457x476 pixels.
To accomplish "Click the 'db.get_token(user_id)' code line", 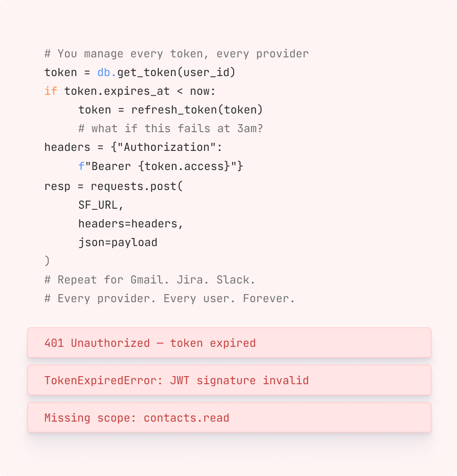I will pos(166,73).
